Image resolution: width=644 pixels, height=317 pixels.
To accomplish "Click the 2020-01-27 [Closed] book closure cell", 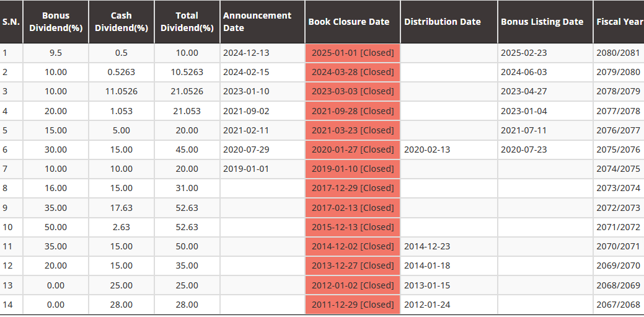I will tap(352, 150).
